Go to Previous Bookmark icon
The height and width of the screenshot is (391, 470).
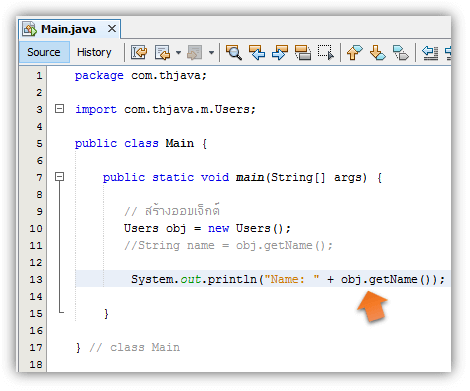(x=355, y=53)
